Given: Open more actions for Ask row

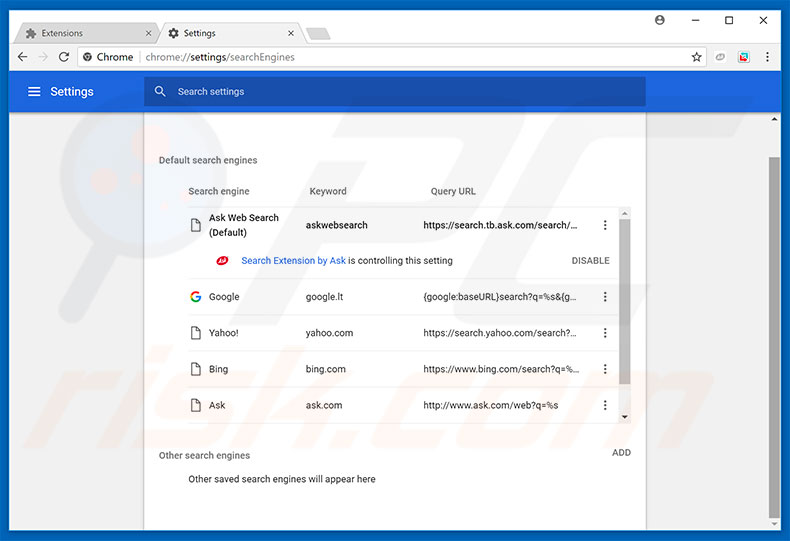Looking at the screenshot, I should tap(605, 405).
